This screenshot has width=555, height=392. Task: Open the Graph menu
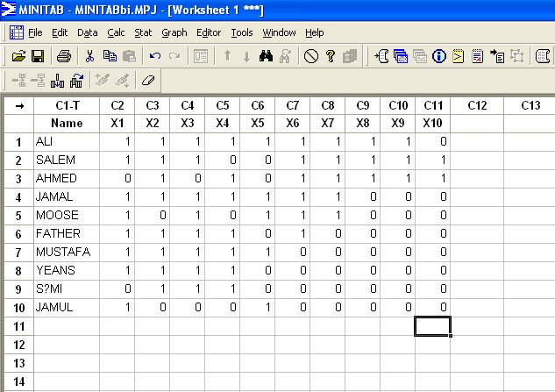174,32
